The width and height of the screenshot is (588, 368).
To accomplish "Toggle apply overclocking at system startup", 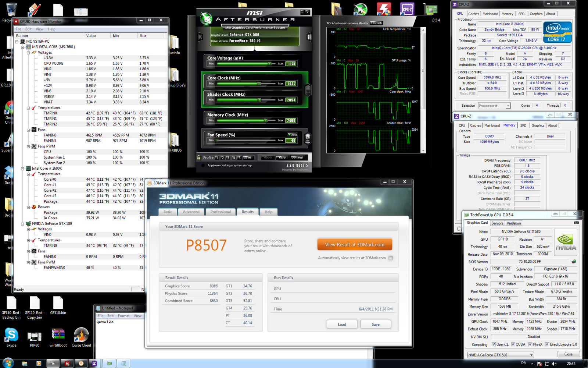I will (x=204, y=165).
